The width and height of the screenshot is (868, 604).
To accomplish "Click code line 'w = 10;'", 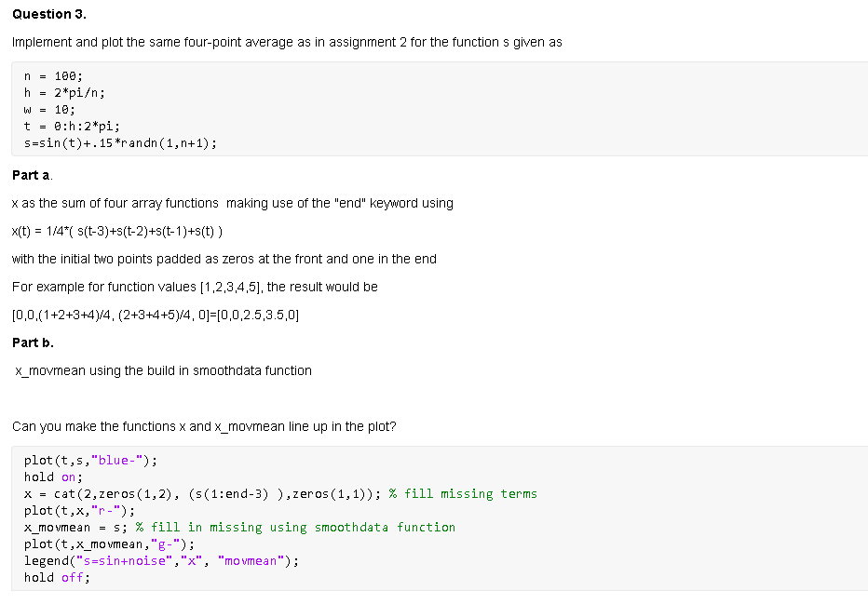I will tap(49, 110).
